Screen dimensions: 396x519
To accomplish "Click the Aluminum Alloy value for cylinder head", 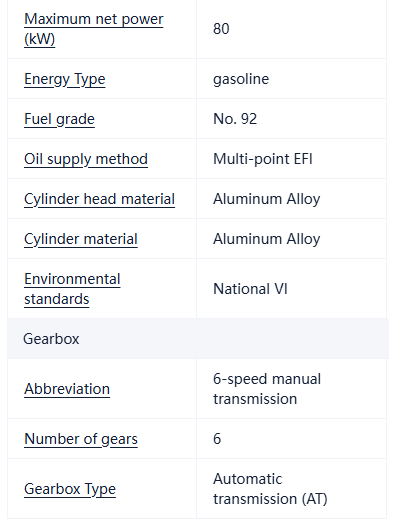I will pyautogui.click(x=267, y=199).
